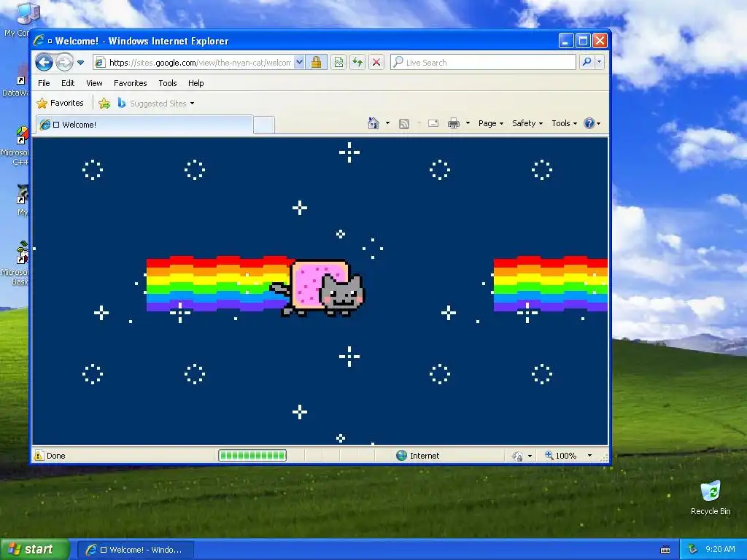The width and height of the screenshot is (747, 560).
Task: Open the search provider options dropdown
Action: [x=600, y=62]
